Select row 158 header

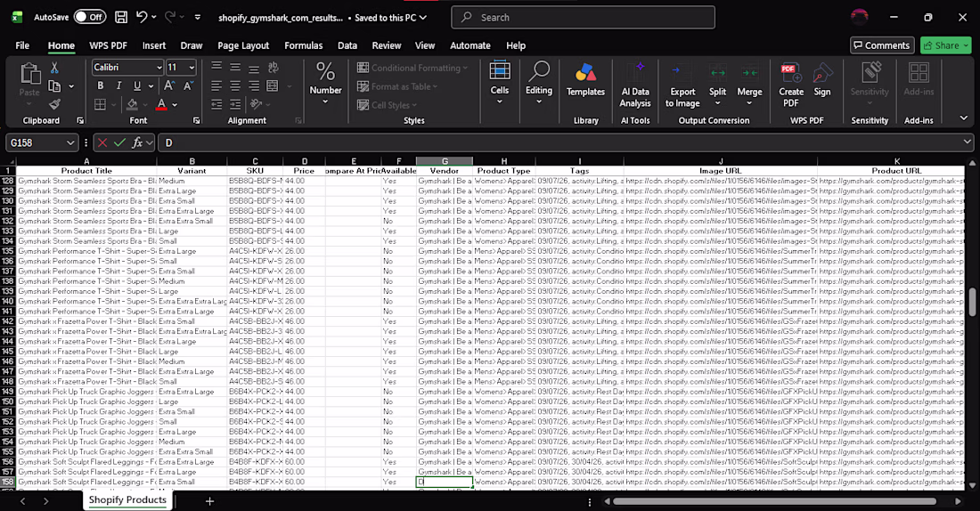(x=7, y=482)
